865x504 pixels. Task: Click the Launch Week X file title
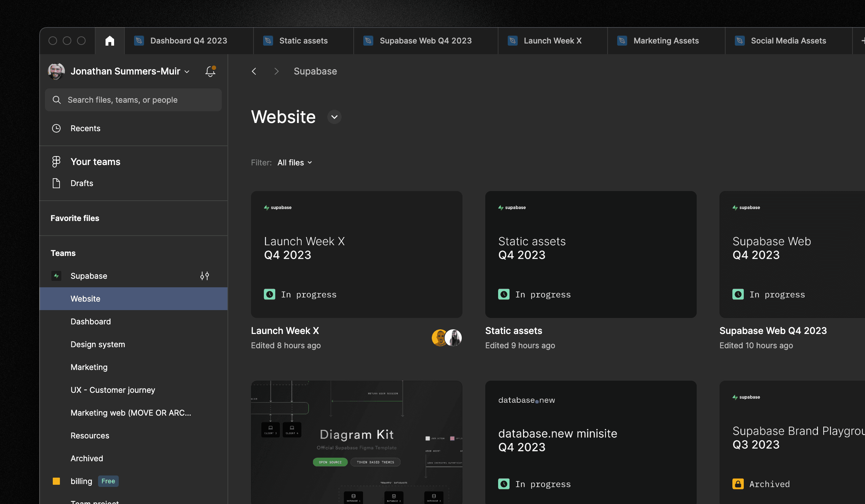[285, 331]
